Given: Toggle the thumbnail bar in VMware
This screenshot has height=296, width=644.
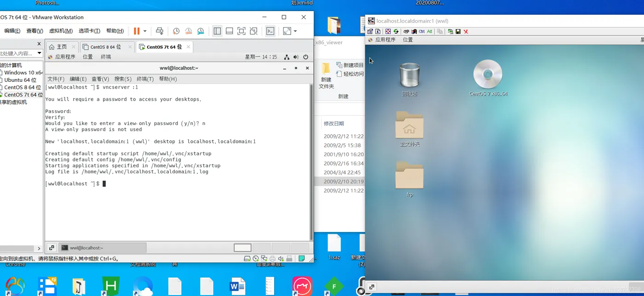Looking at the screenshot, I should click(229, 31).
